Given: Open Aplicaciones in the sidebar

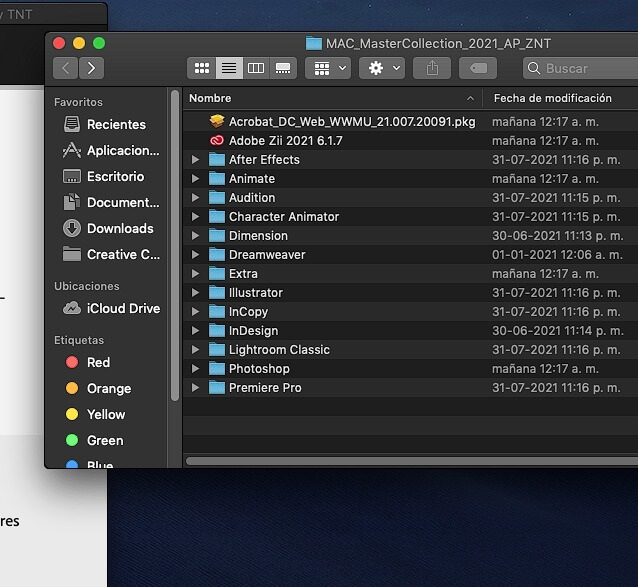Looking at the screenshot, I should pos(111,150).
